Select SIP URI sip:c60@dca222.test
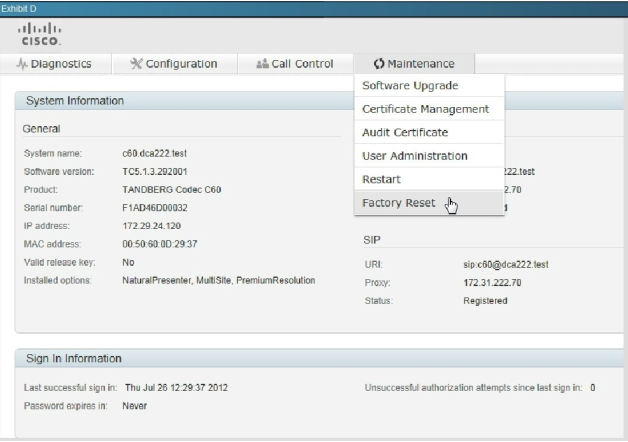The height and width of the screenshot is (442, 628). (506, 265)
